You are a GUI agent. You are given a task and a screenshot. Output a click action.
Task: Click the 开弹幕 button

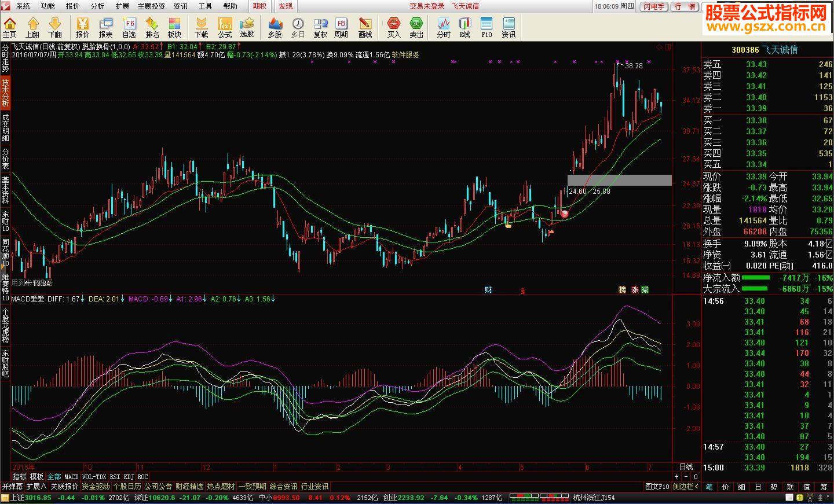coord(12,487)
